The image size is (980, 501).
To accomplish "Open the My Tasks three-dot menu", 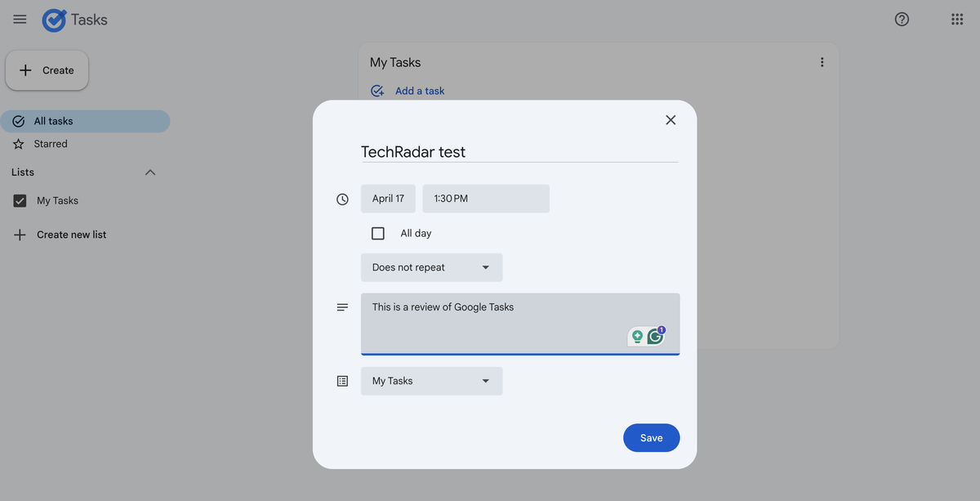I will tap(822, 61).
